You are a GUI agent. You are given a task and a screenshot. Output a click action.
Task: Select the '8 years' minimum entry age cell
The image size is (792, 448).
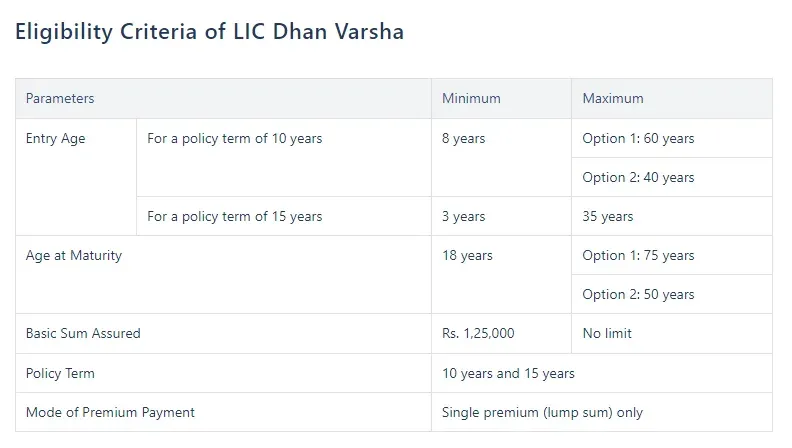tap(501, 158)
